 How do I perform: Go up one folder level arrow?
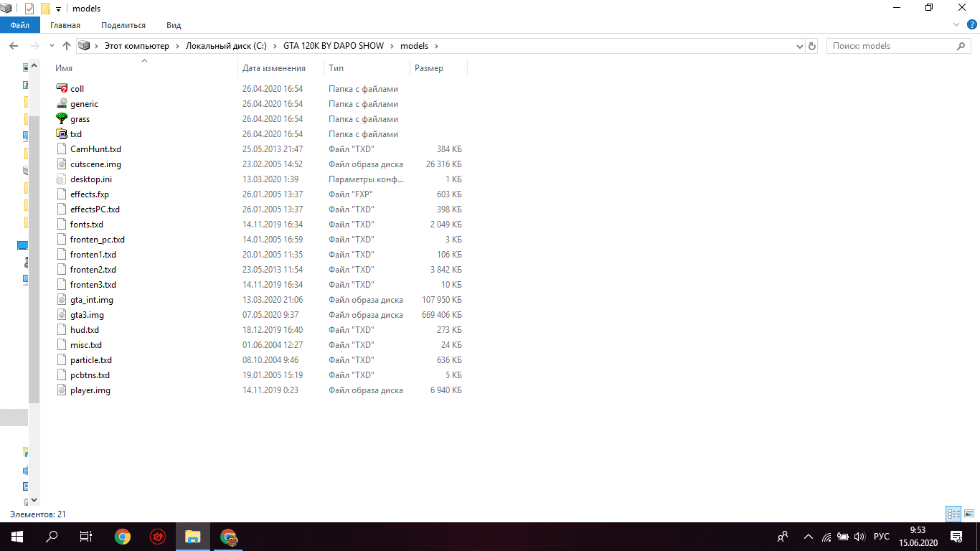[67, 46]
